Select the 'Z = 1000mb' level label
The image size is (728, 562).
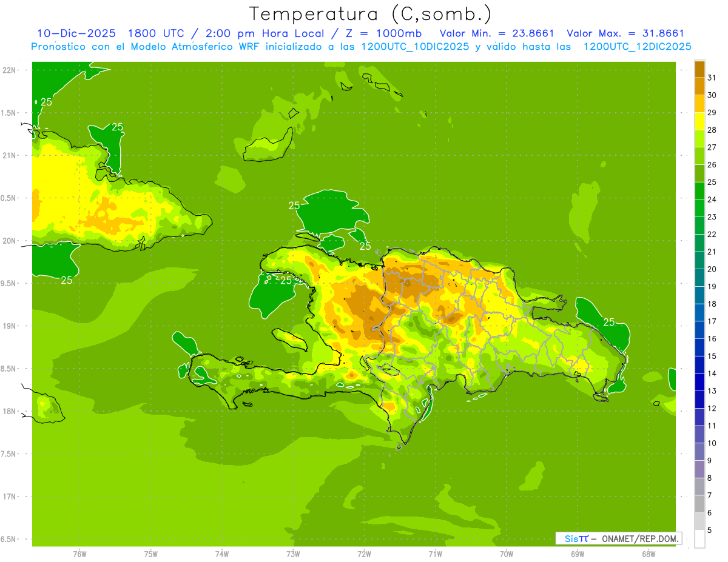(x=384, y=33)
